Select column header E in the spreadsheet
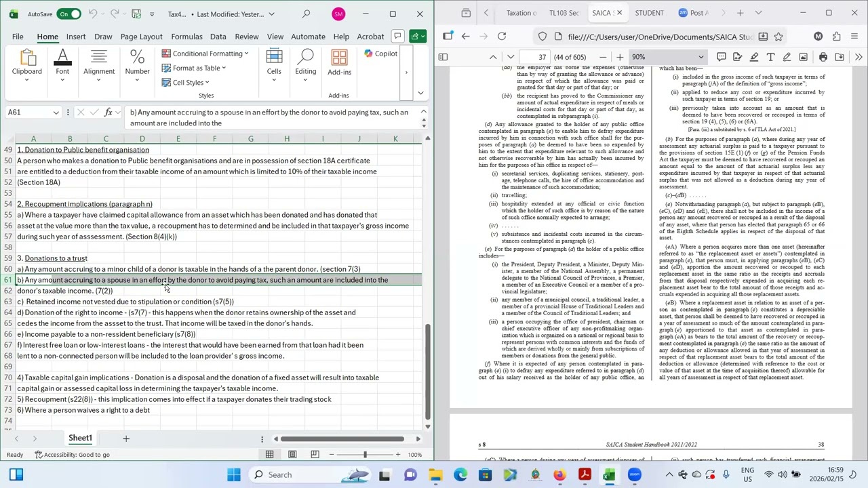 (x=178, y=139)
